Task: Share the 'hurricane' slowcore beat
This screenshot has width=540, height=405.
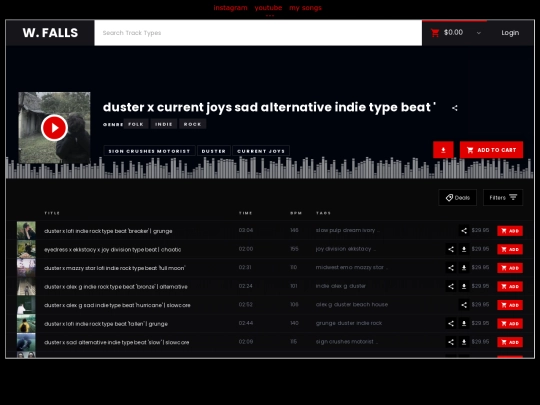Action: click(464, 305)
